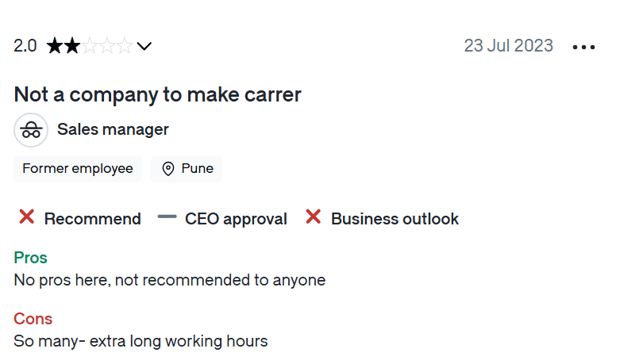Click the CEO approval label
Image resolution: width=620 pixels, height=364 pixels.
click(x=236, y=219)
